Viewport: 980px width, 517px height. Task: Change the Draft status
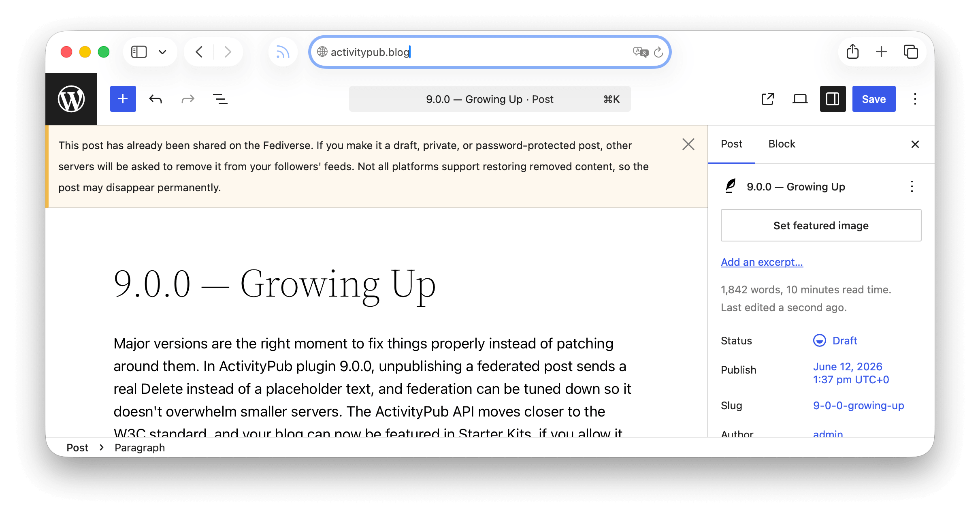click(x=845, y=341)
